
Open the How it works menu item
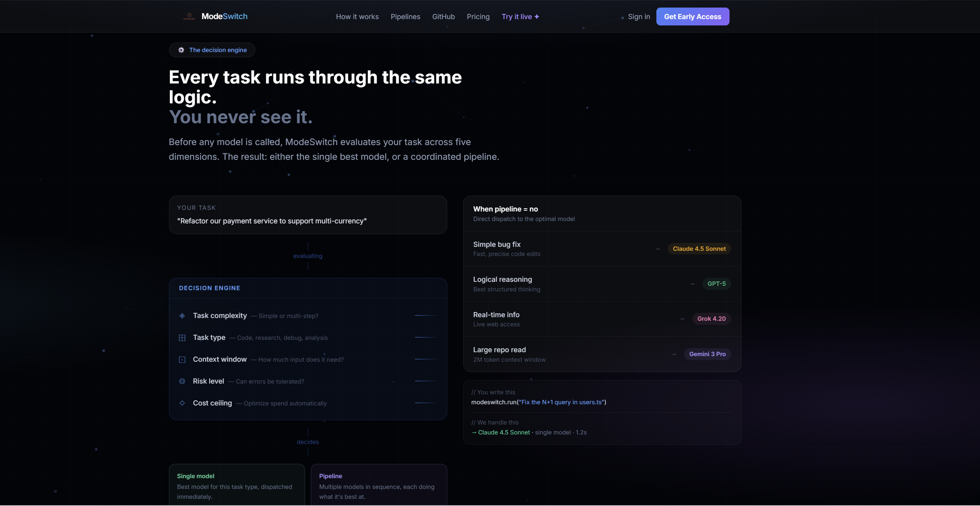click(x=357, y=17)
